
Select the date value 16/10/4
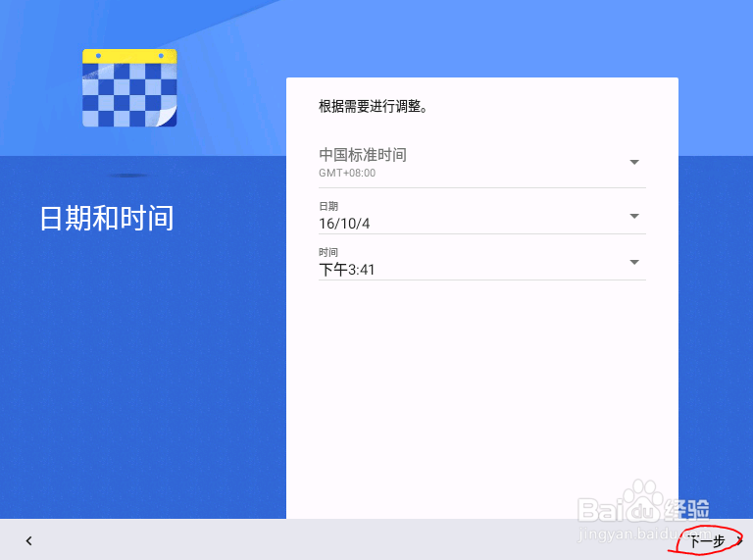coord(344,224)
